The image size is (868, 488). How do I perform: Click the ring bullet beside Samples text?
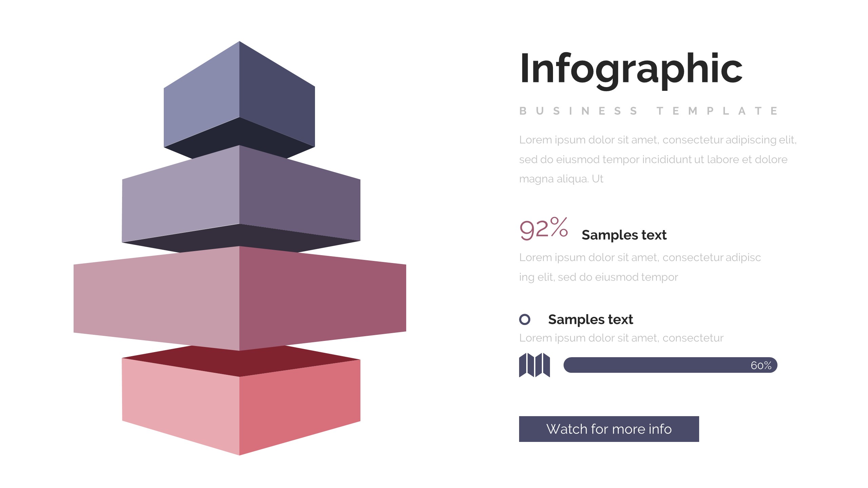coord(525,319)
